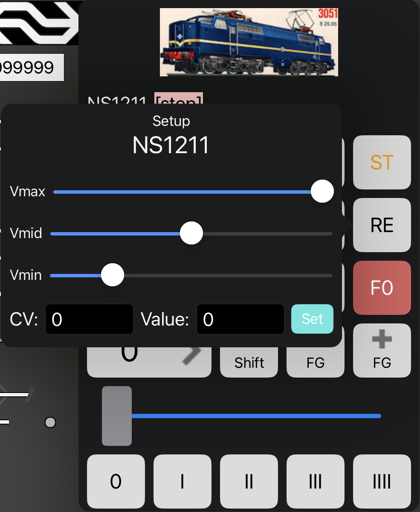The width and height of the screenshot is (420, 512).
Task: Click the small round track sensor dot
Action: (x=50, y=422)
